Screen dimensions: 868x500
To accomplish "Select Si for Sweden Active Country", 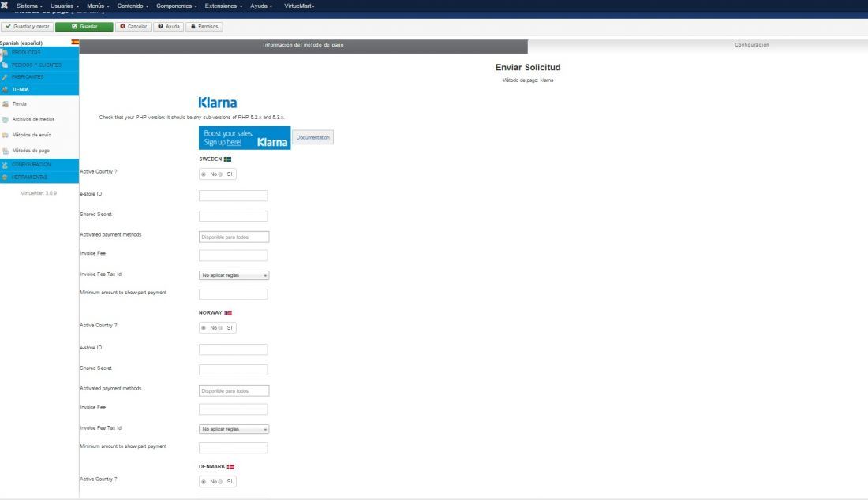I will (x=220, y=174).
